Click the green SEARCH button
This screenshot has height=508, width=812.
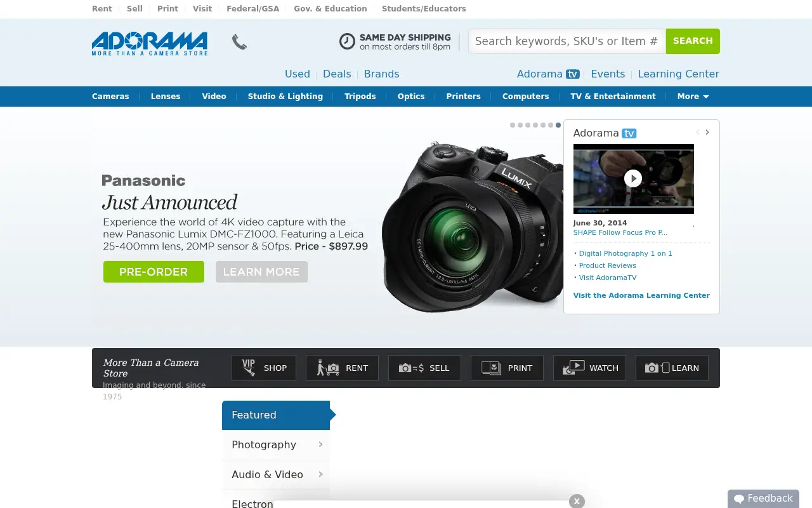pyautogui.click(x=693, y=41)
